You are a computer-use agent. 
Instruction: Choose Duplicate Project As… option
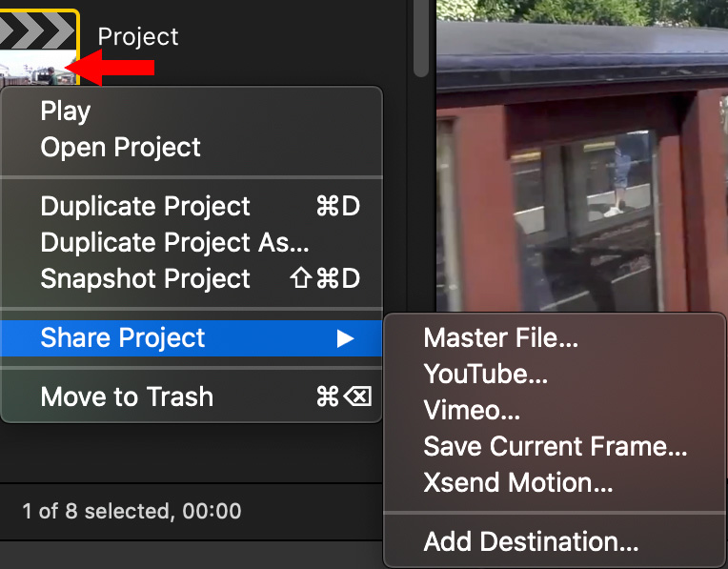(x=192, y=242)
